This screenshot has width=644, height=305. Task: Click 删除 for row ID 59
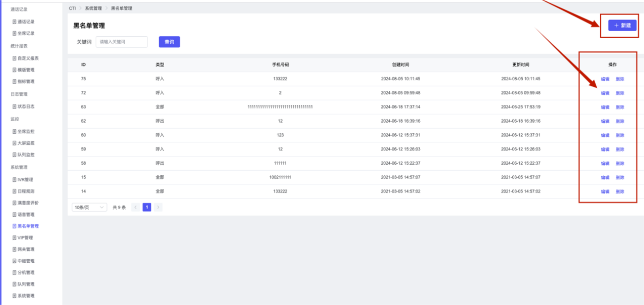pos(620,149)
